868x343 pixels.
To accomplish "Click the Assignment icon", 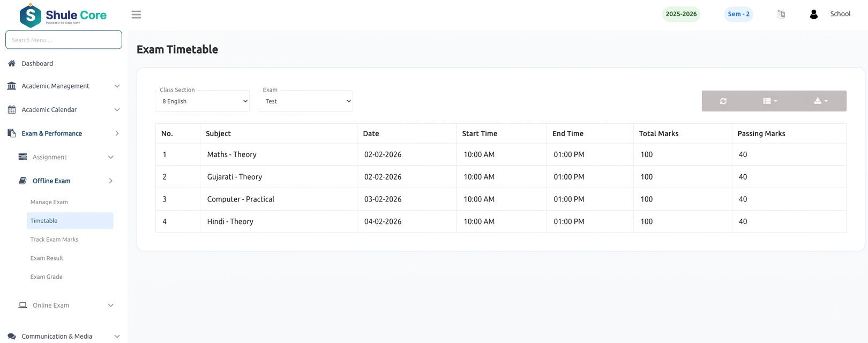I will [x=23, y=157].
